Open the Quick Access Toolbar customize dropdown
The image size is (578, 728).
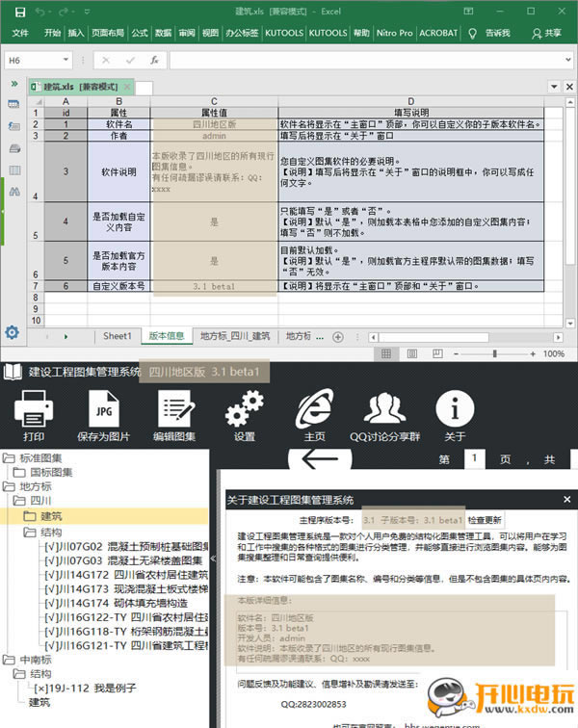click(87, 12)
